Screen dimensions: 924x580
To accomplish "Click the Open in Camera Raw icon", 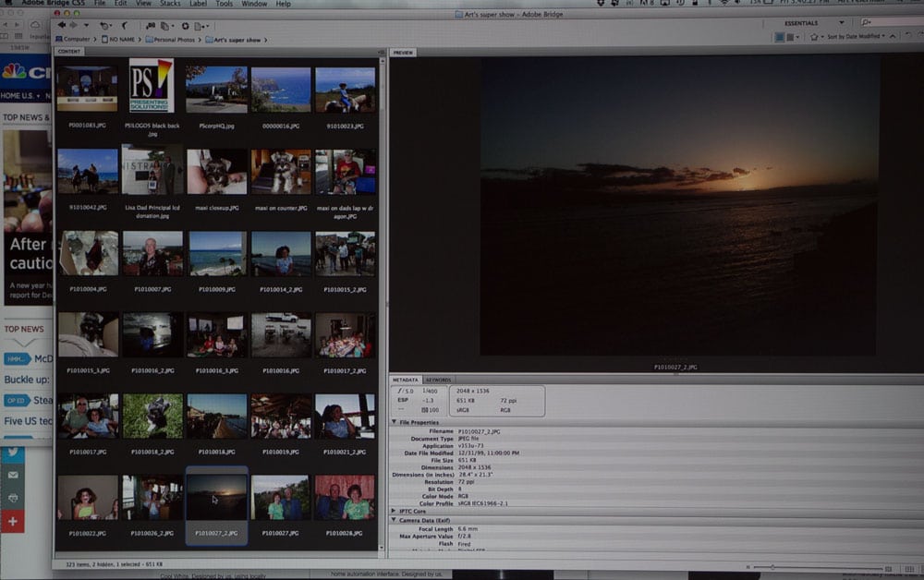I will pos(185,26).
